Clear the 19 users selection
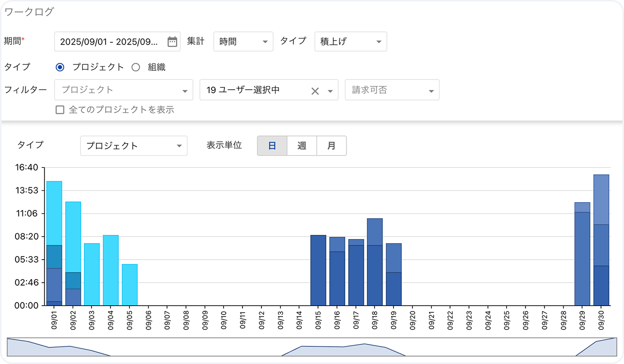This screenshot has height=364, width=624. click(x=315, y=91)
